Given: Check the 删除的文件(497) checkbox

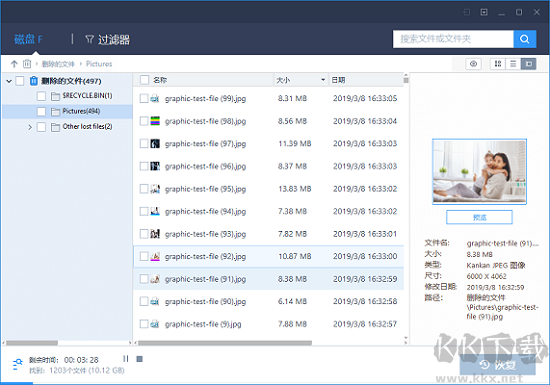Looking at the screenshot, I should pyautogui.click(x=20, y=81).
